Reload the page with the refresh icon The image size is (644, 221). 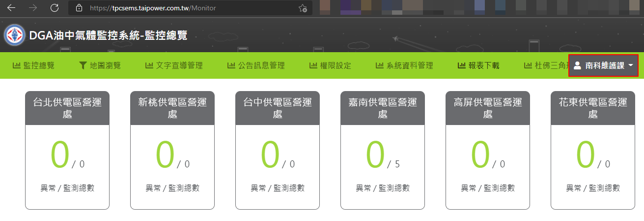[55, 8]
